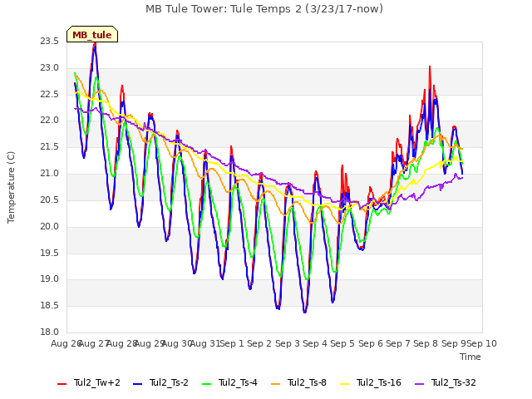Click the red Tul2_Tw+2 legend swatch

tap(62, 384)
